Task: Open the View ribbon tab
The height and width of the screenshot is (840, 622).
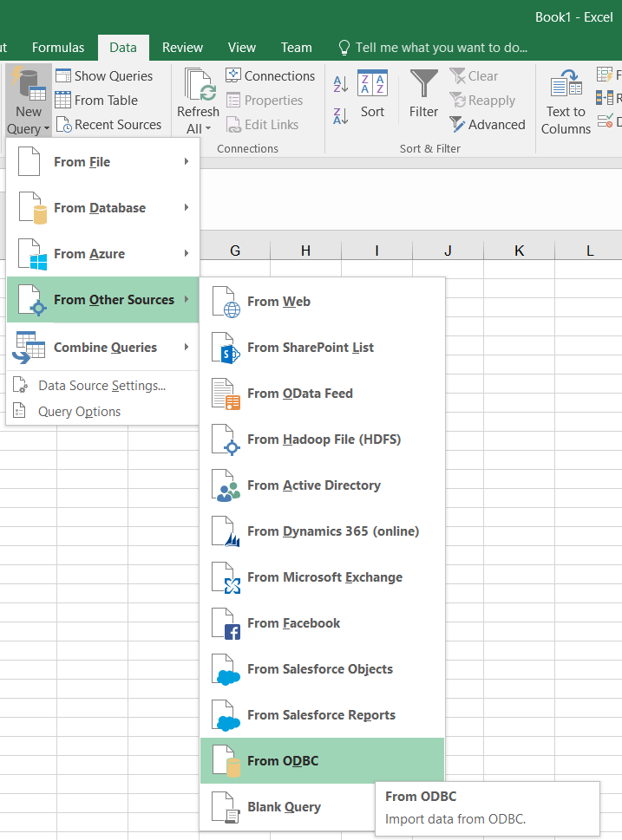Action: point(242,48)
